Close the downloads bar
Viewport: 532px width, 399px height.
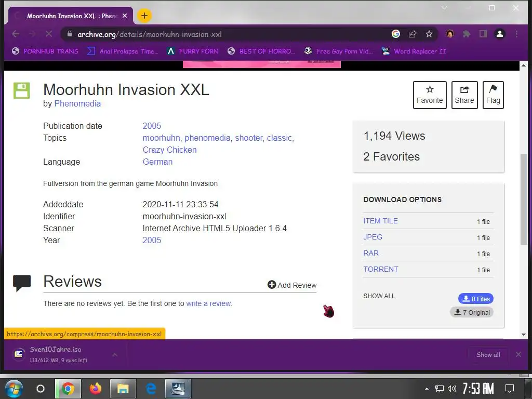point(518,354)
